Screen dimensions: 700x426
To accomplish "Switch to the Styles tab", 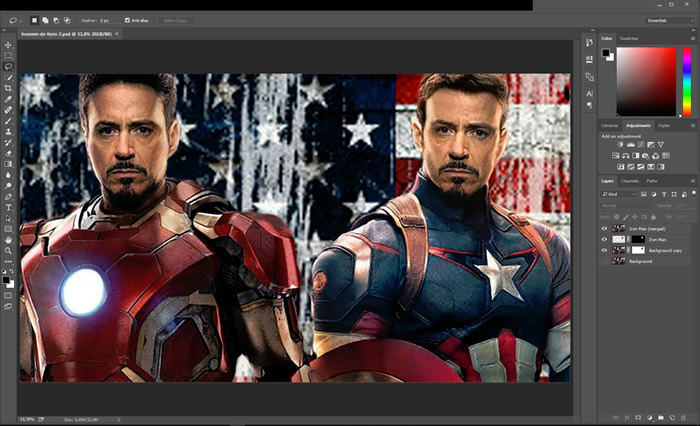I will point(664,125).
